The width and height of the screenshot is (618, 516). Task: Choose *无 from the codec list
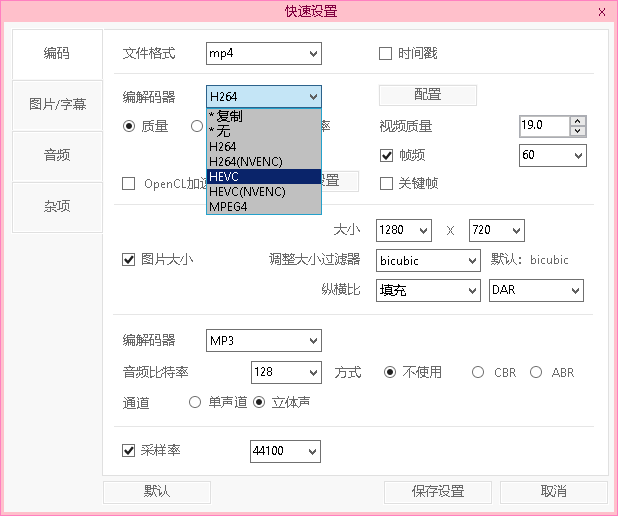264,131
